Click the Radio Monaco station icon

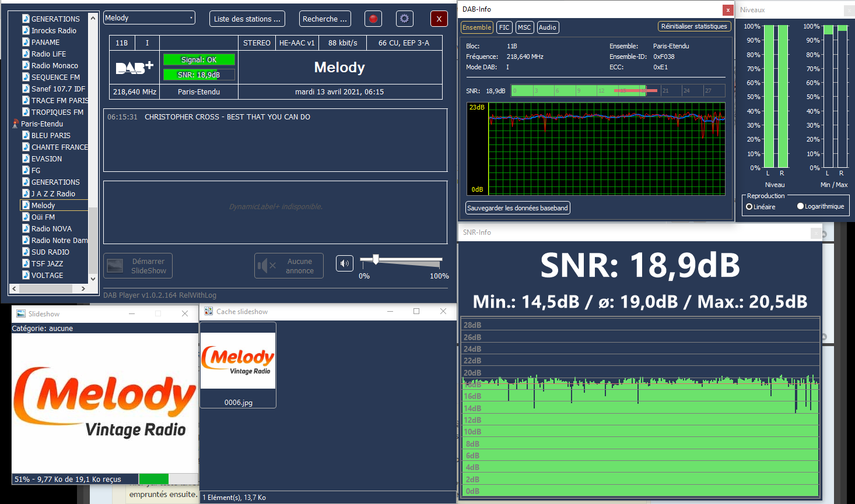(x=26, y=65)
